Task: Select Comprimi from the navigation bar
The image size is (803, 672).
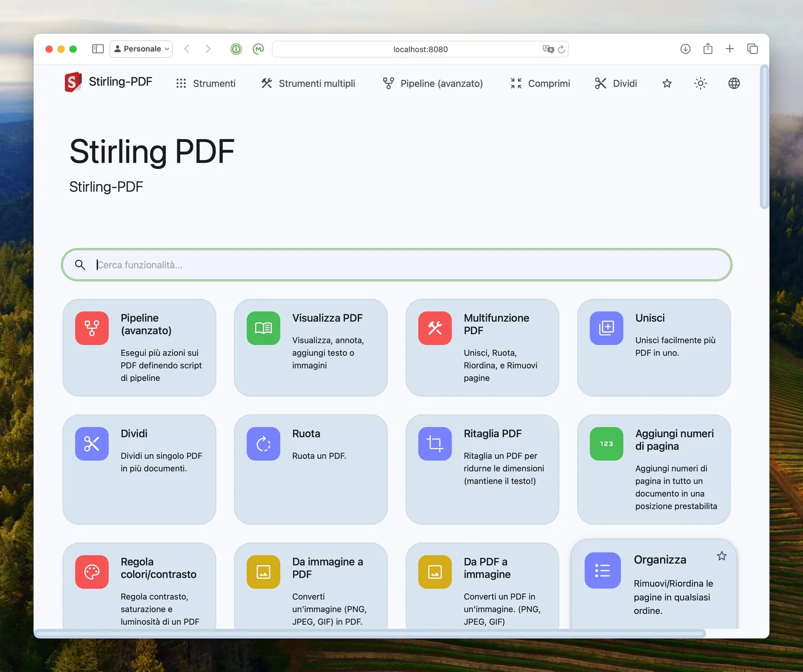Action: [540, 83]
